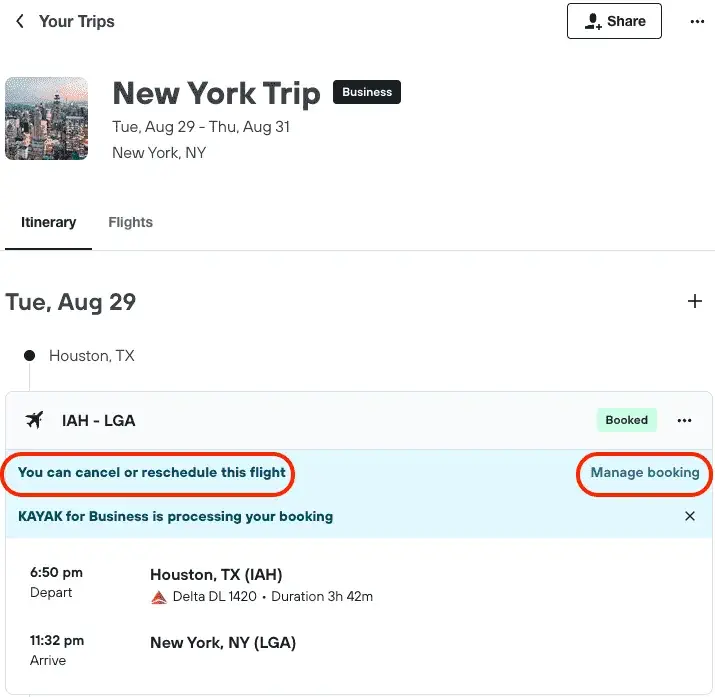Click Manage booking link
Viewport: 715px width, 697px height.
tap(645, 472)
